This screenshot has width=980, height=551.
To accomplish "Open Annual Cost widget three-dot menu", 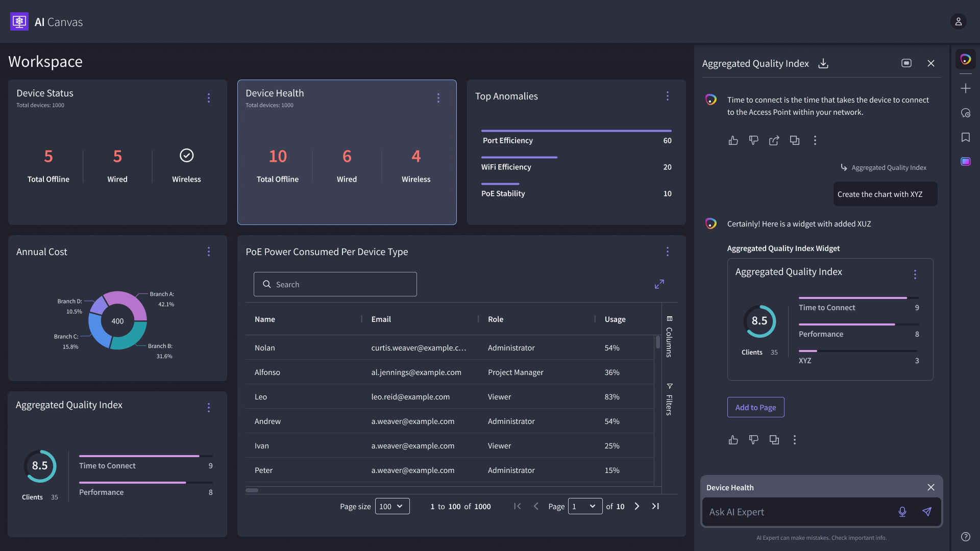I will 208,252.
